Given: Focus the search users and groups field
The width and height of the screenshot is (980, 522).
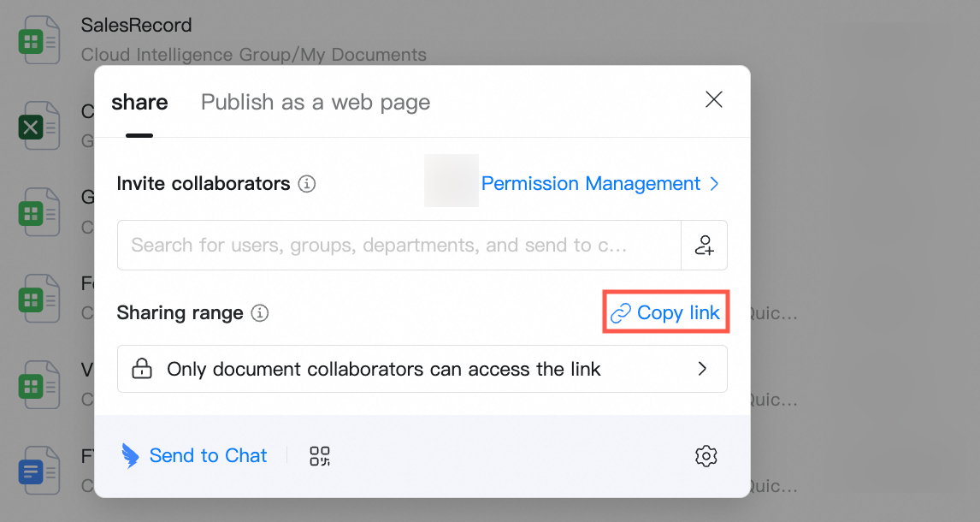Looking at the screenshot, I should tap(398, 245).
